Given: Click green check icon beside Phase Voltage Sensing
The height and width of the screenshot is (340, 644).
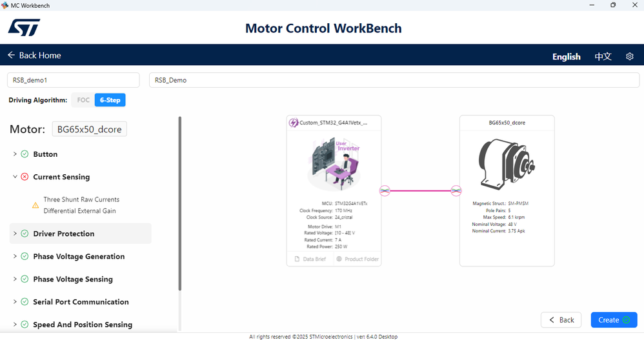Looking at the screenshot, I should pos(25,279).
